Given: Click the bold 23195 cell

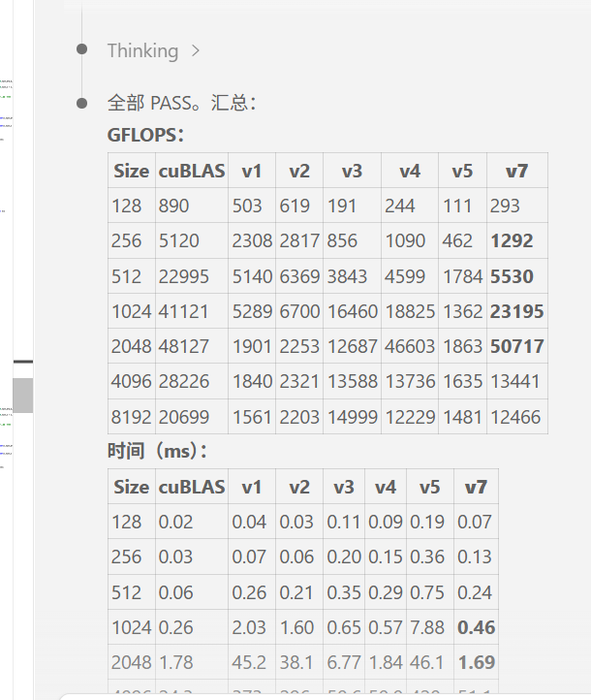Looking at the screenshot, I should click(517, 311).
